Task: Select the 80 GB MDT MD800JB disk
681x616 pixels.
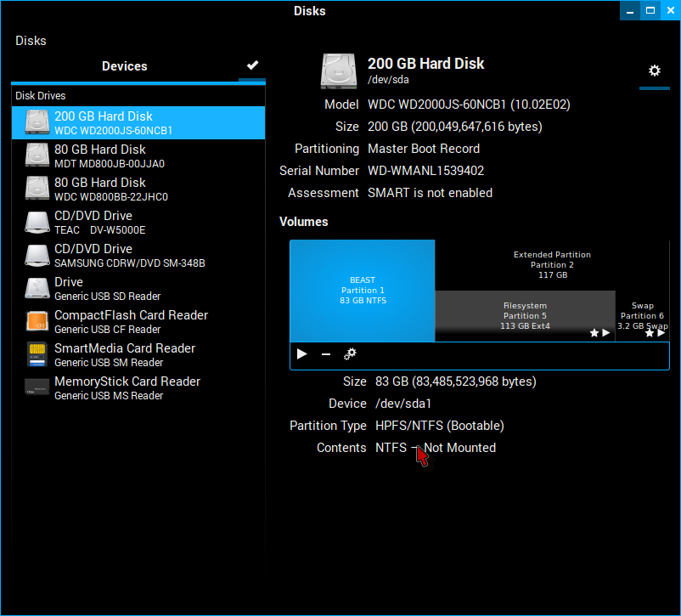Action: [138, 156]
